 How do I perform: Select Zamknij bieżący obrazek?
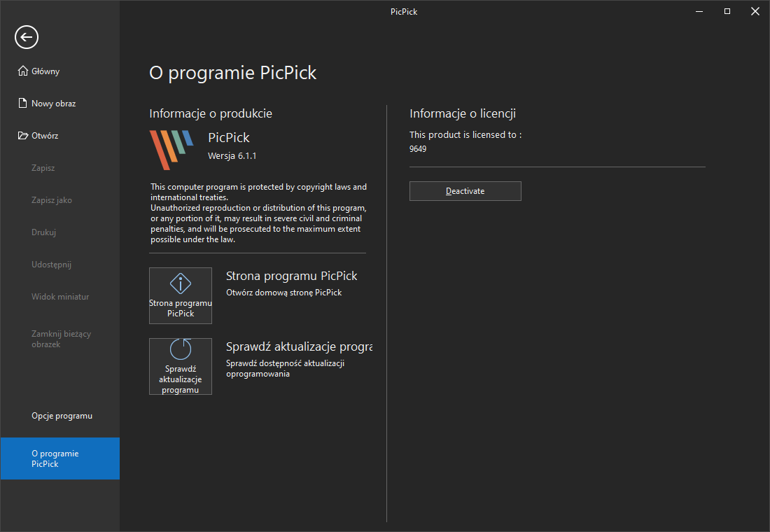click(x=62, y=339)
